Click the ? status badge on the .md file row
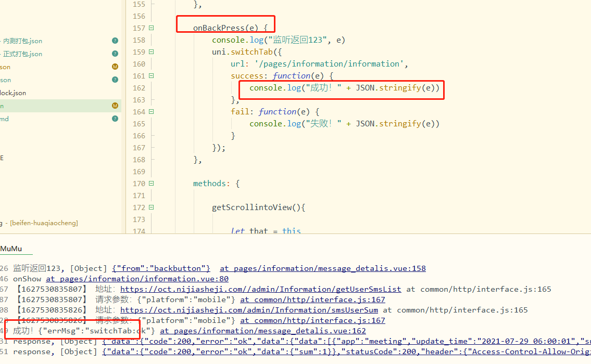 [115, 119]
